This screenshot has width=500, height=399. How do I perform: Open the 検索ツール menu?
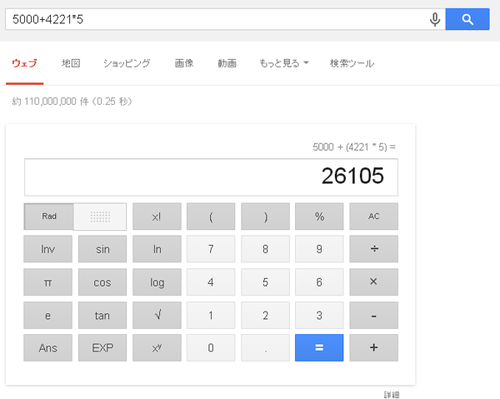352,63
